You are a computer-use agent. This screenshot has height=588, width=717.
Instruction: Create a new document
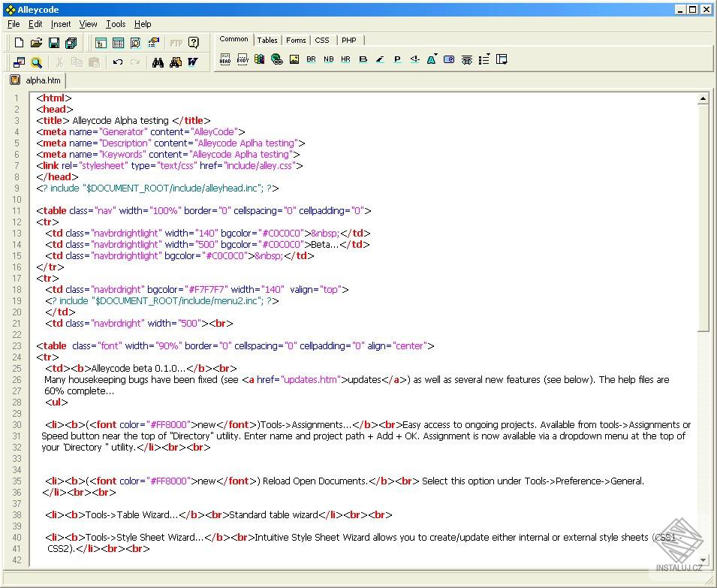(18, 43)
